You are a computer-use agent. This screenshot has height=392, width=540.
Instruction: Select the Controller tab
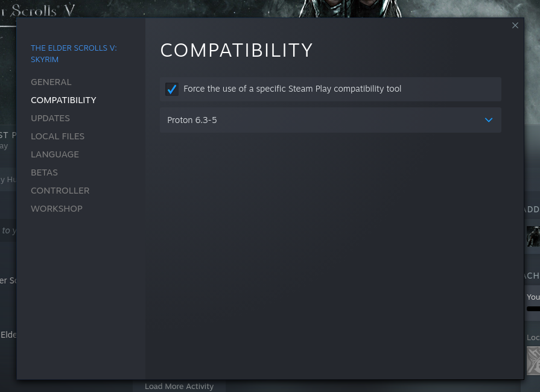click(x=60, y=191)
